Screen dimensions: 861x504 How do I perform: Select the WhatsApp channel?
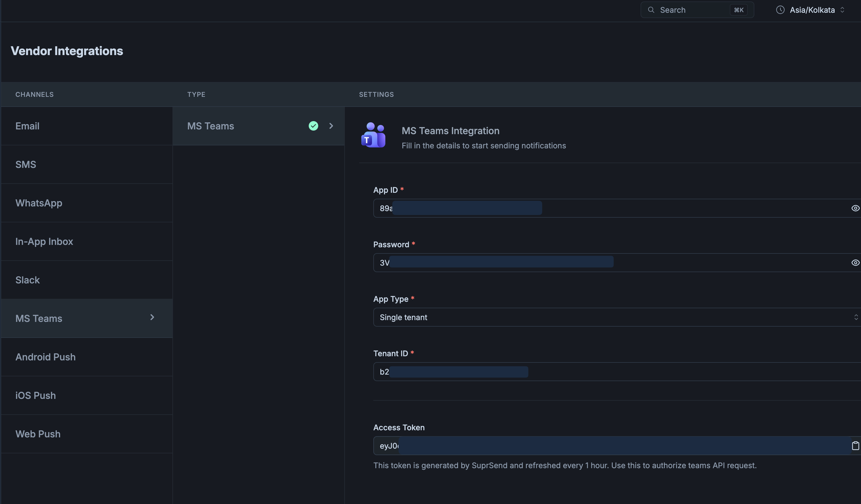tap(87, 203)
